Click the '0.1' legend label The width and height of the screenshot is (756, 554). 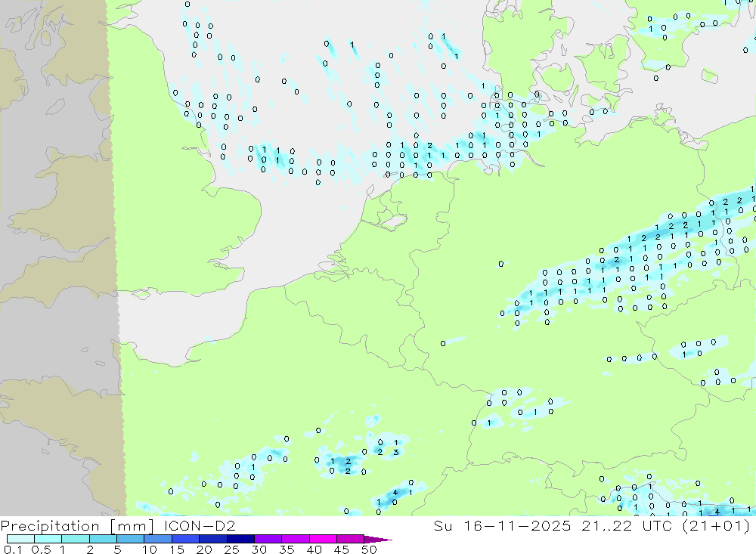pos(13,549)
